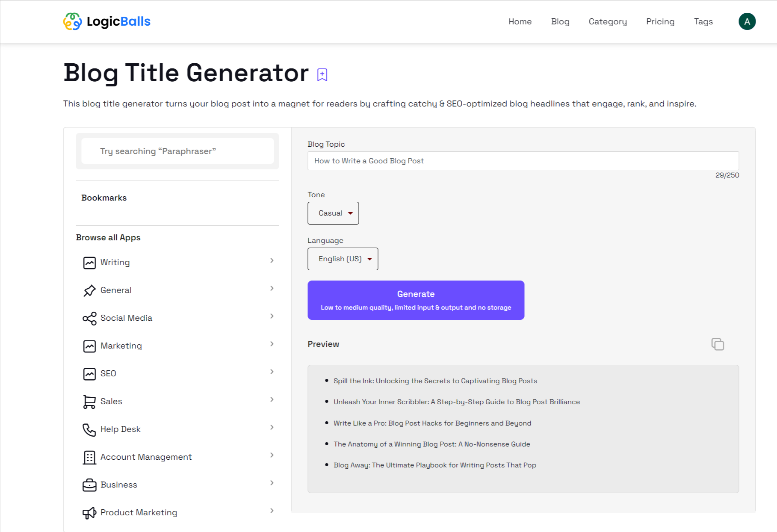The image size is (777, 532).
Task: Expand the Social Media chevron
Action: pos(272,316)
